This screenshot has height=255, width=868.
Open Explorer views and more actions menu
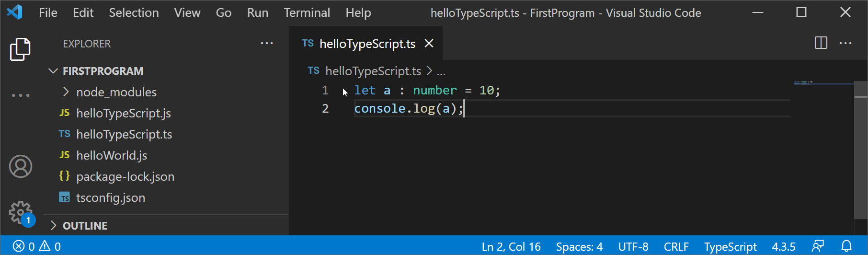pyautogui.click(x=267, y=44)
